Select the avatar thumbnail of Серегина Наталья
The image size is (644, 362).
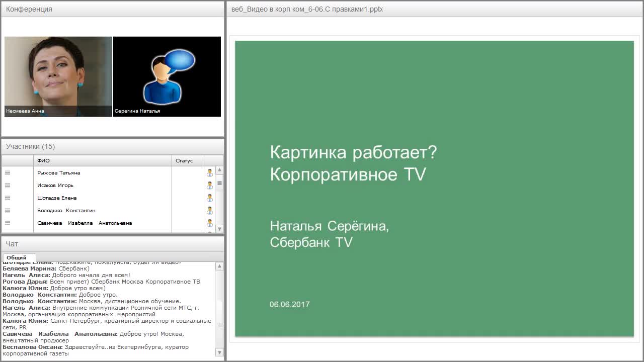coord(167,76)
